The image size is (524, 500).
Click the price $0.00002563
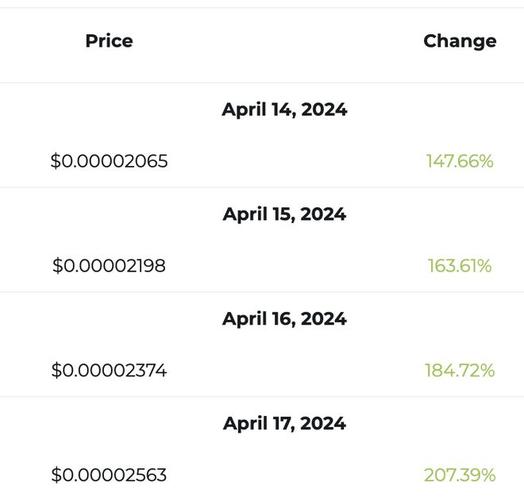tap(109, 475)
